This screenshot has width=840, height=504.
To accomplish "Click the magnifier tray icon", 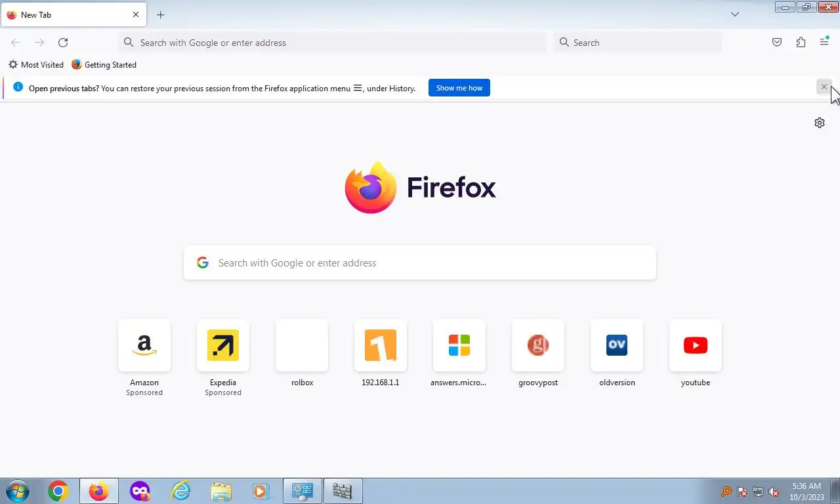I will [726, 492].
